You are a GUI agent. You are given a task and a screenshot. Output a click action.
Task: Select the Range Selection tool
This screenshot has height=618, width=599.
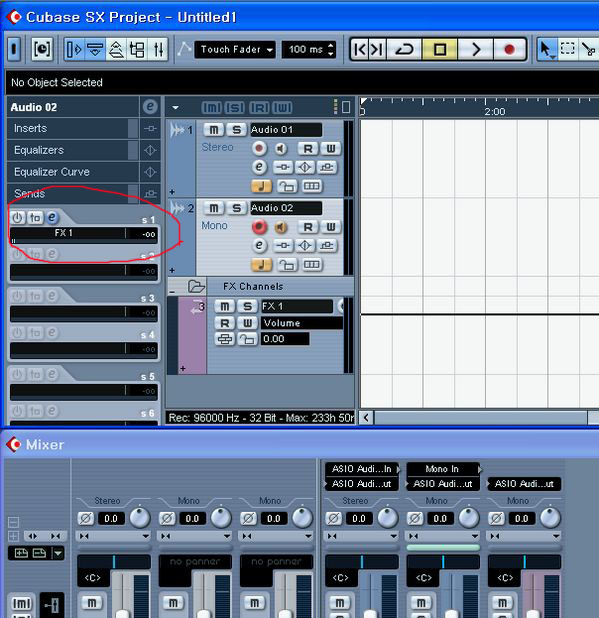[x=567, y=50]
